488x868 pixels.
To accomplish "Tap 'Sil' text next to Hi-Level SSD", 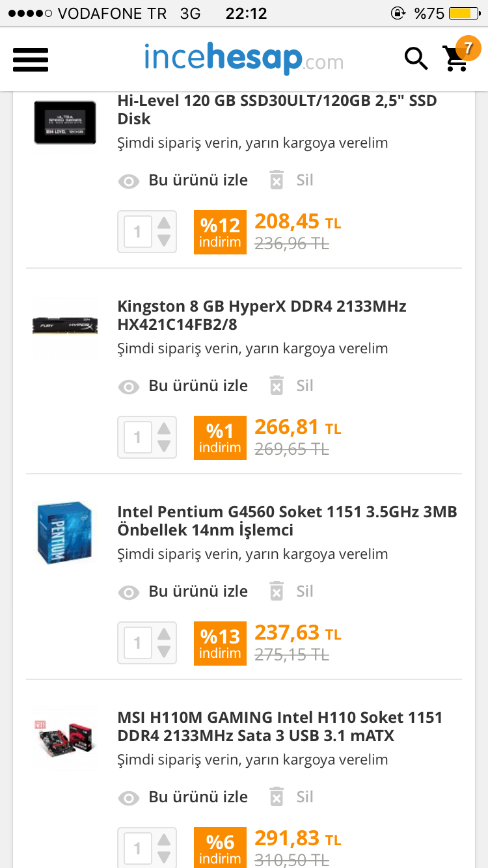I will pyautogui.click(x=305, y=180).
